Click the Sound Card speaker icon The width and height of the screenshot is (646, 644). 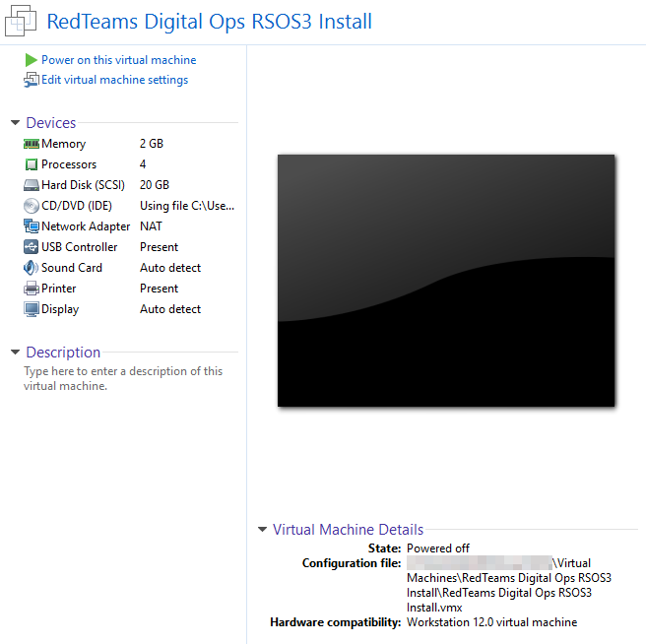[x=32, y=268]
